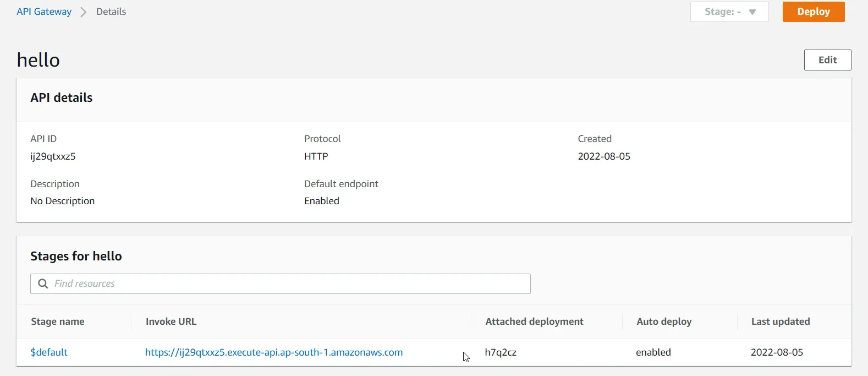868x376 pixels.
Task: Click the API details section heading
Action: (62, 97)
